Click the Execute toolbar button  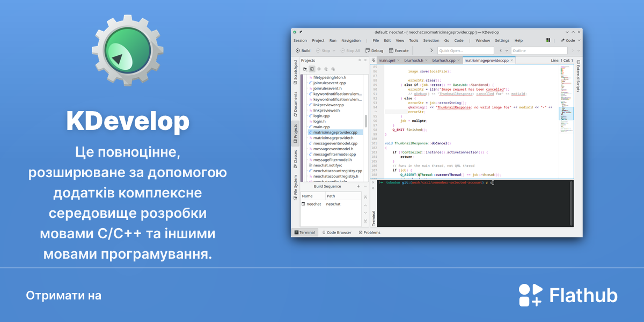click(399, 50)
